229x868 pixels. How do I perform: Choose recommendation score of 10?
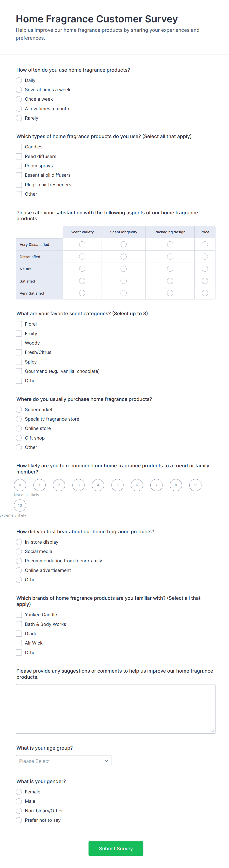click(x=19, y=505)
